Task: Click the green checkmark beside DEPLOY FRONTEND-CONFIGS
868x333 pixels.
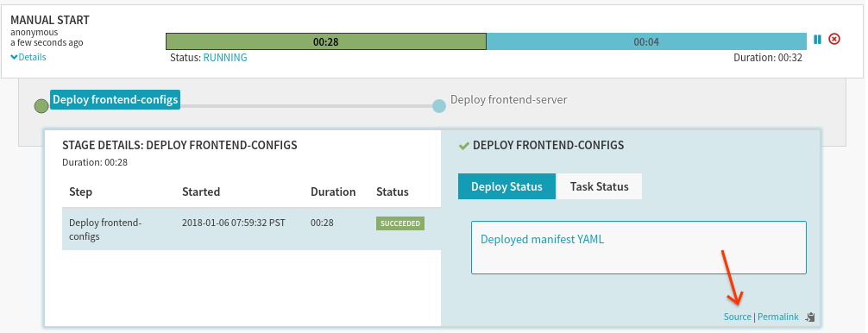Action: tap(464, 146)
